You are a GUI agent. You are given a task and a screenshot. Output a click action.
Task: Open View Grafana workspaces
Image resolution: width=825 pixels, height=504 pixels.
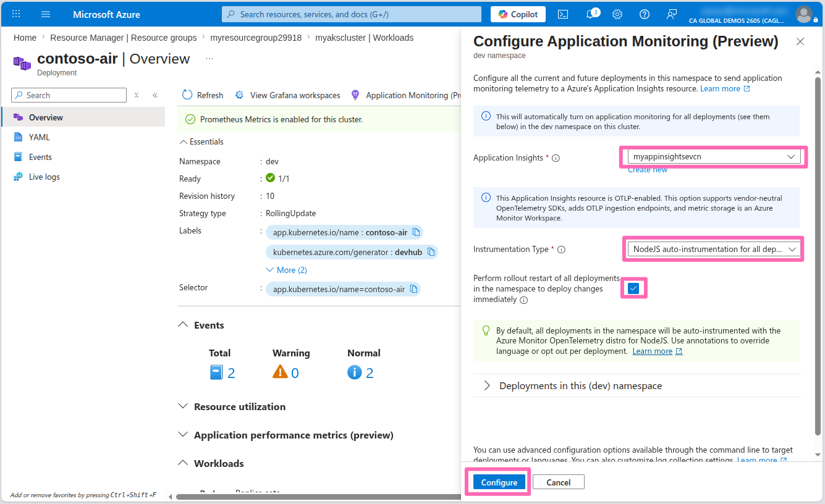pyautogui.click(x=287, y=95)
